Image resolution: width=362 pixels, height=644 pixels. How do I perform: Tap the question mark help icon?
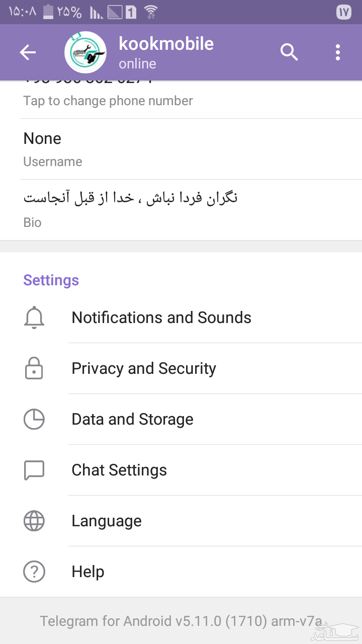coord(34,572)
